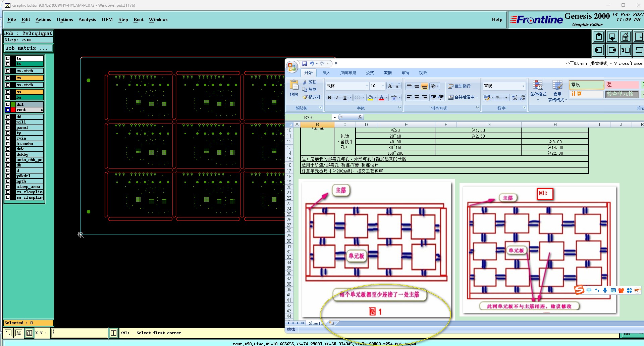Click the fill color bucket icon
Viewport: 644px width, 346px height.
[370, 97]
